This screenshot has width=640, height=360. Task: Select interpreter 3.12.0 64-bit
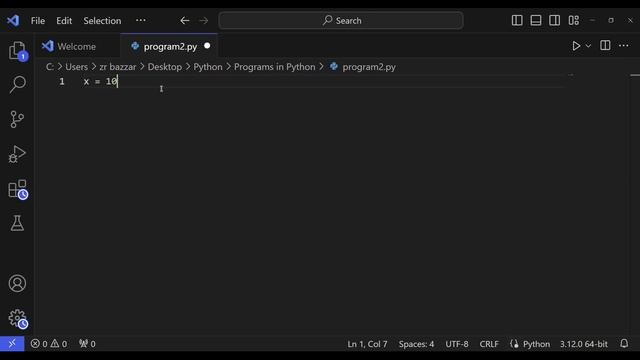583,344
